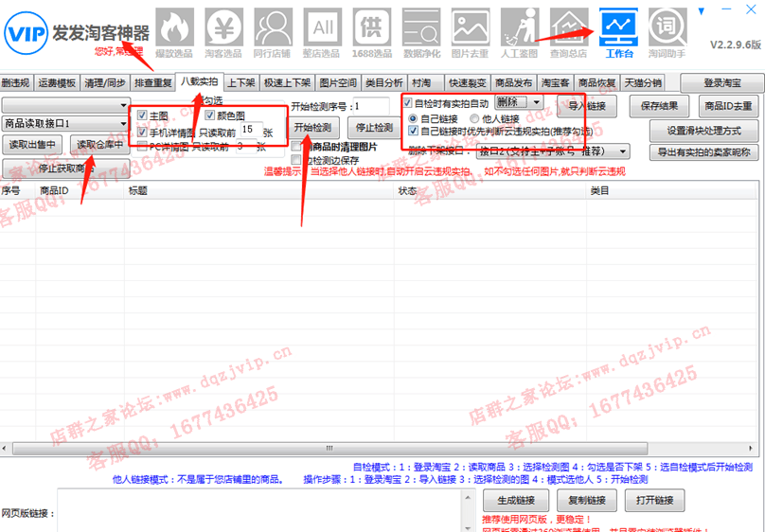Click the 手机详情图 count field showing 15
The height and width of the screenshot is (532, 765).
click(x=251, y=130)
